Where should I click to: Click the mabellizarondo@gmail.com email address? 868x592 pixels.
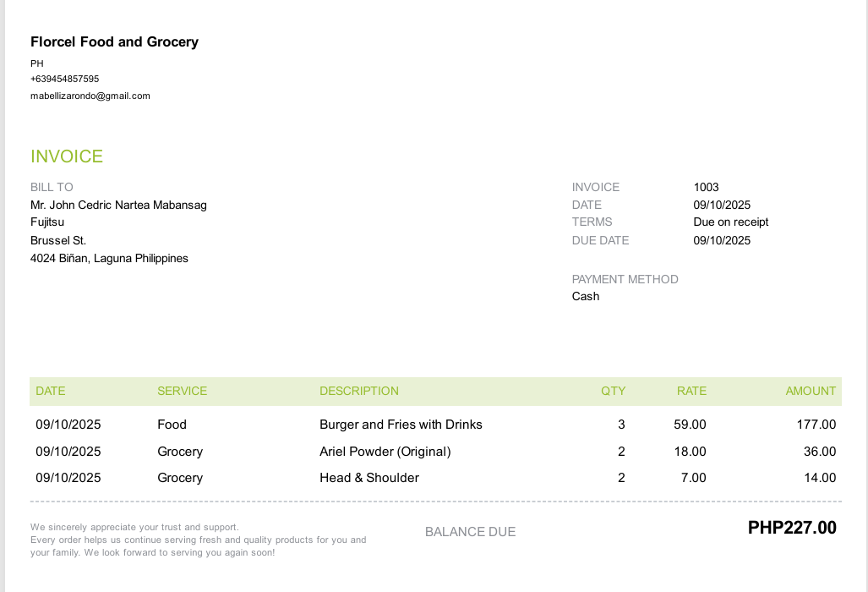pos(90,96)
